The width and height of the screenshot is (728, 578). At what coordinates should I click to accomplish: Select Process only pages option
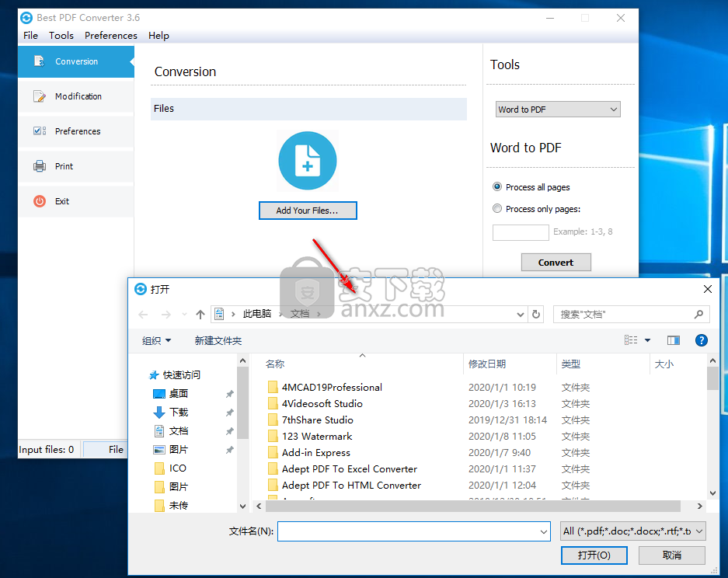pos(497,208)
